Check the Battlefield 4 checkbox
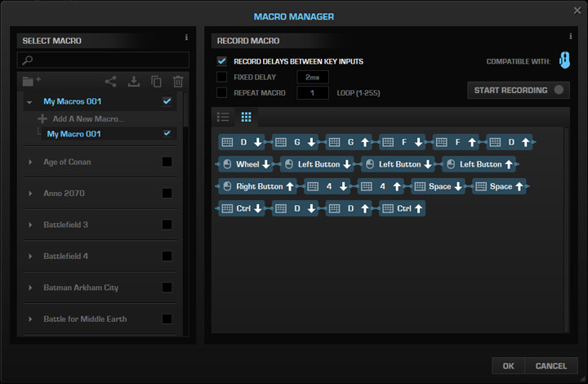 pyautogui.click(x=167, y=256)
